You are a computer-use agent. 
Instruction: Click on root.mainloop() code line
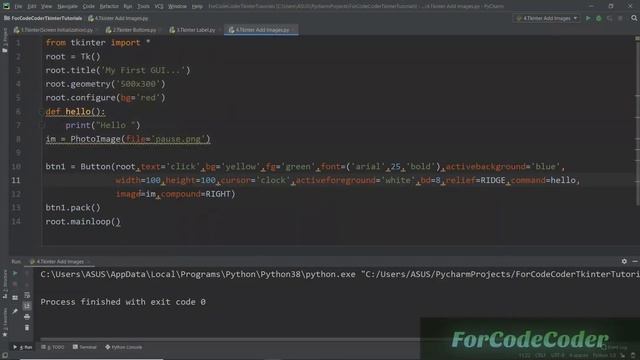pyautogui.click(x=83, y=222)
